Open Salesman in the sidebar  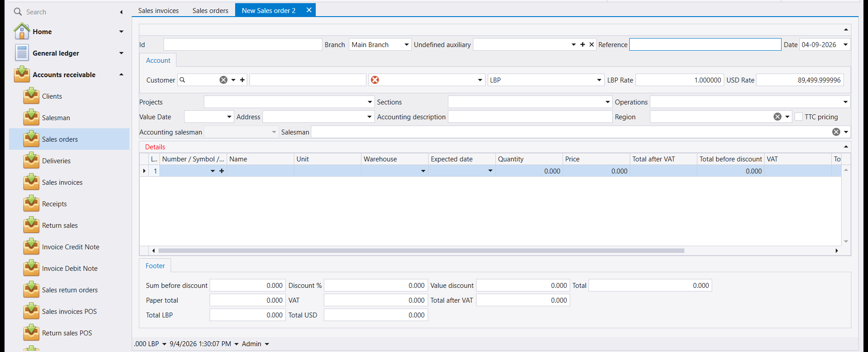point(56,117)
